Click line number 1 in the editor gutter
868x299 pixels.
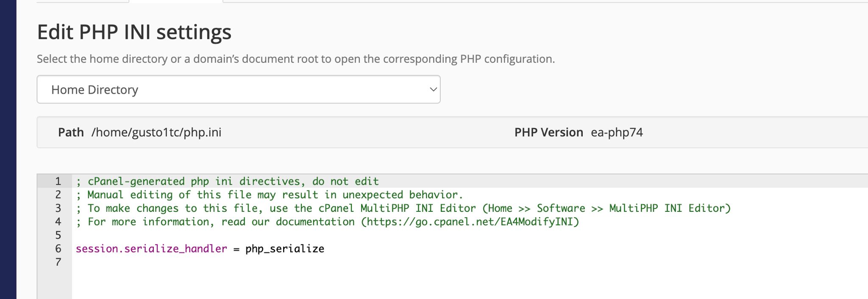58,181
